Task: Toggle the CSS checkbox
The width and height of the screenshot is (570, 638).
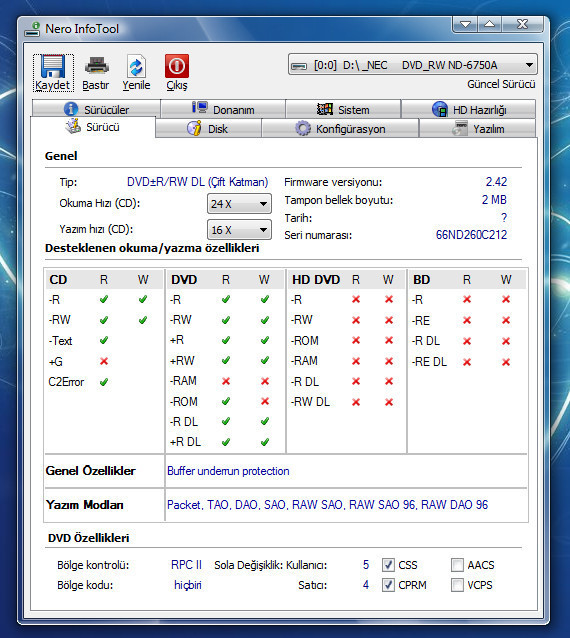Action: tap(388, 565)
